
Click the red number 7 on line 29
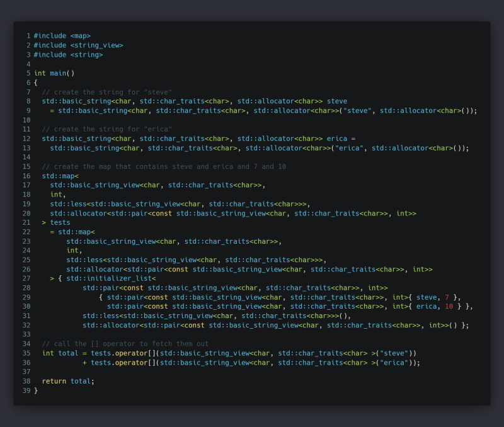447,297
